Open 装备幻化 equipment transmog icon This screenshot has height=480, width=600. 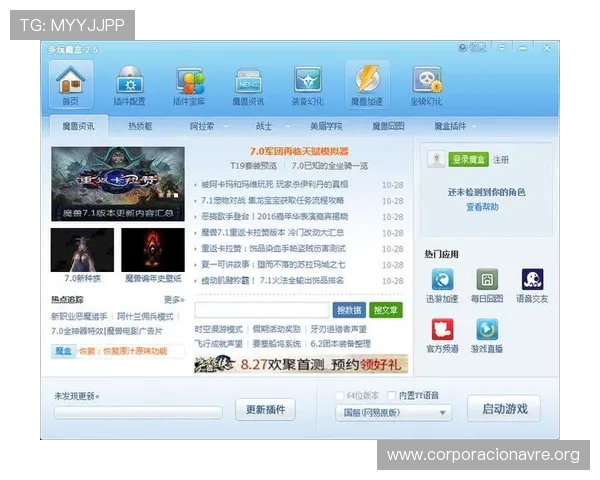pos(308,85)
